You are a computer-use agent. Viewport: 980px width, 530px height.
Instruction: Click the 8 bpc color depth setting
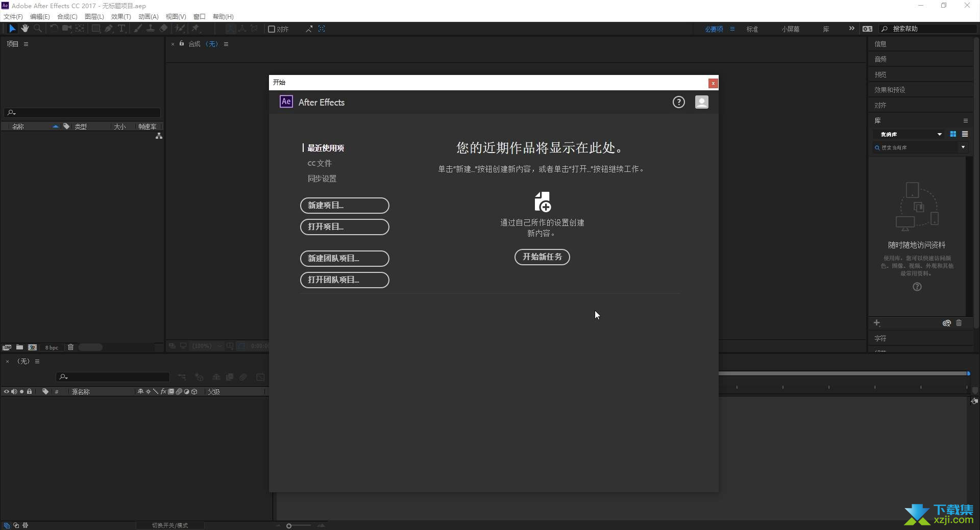click(52, 347)
